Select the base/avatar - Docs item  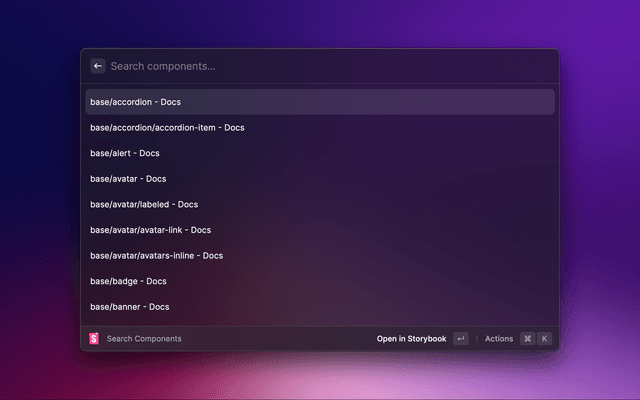[x=128, y=179]
